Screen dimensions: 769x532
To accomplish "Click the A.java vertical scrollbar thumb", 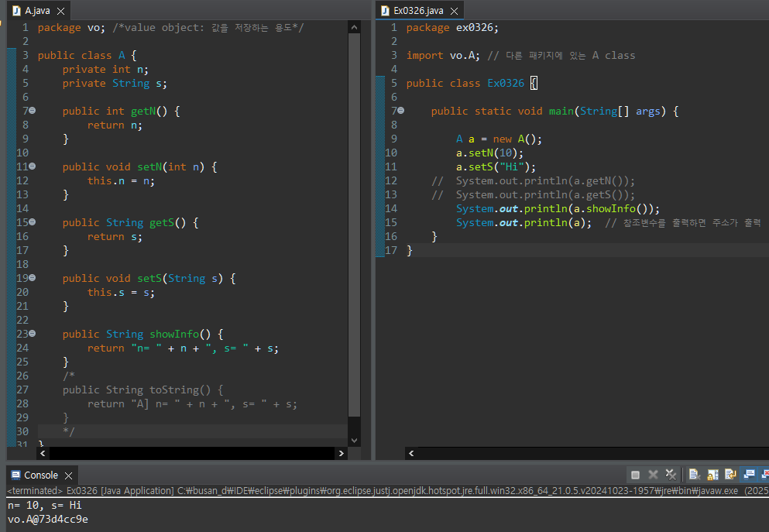I will pos(354,225).
